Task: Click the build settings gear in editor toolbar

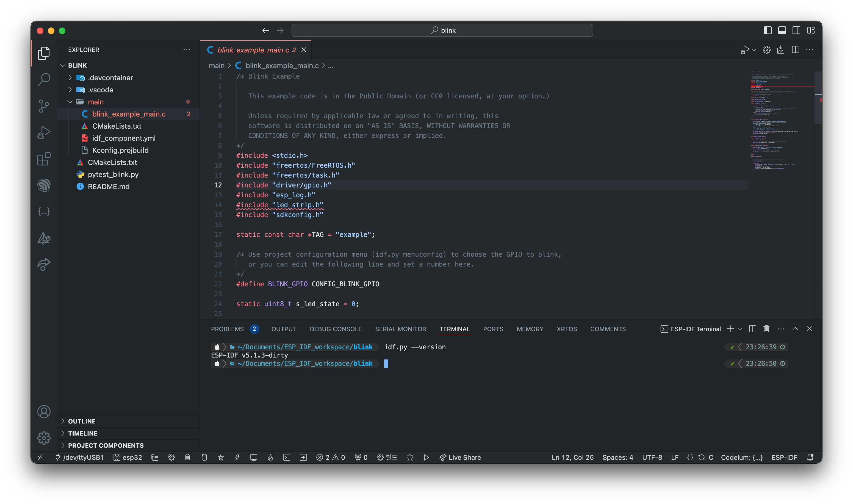Action: pos(766,50)
